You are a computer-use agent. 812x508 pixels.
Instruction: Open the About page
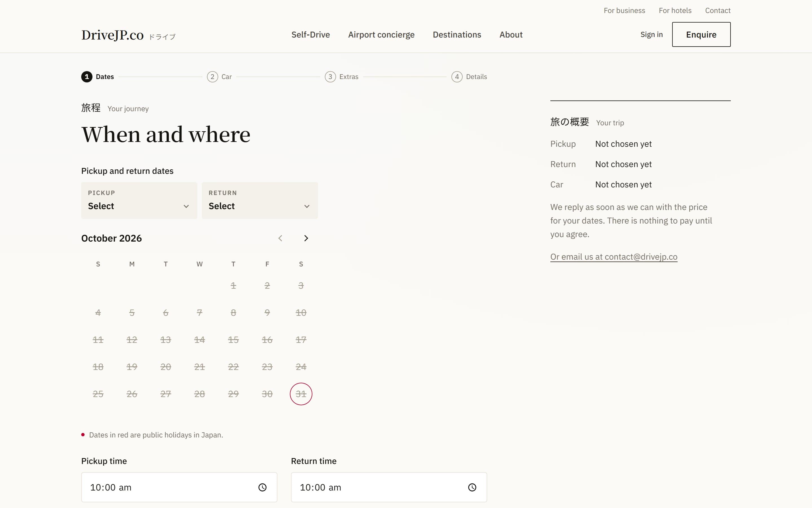point(511,35)
